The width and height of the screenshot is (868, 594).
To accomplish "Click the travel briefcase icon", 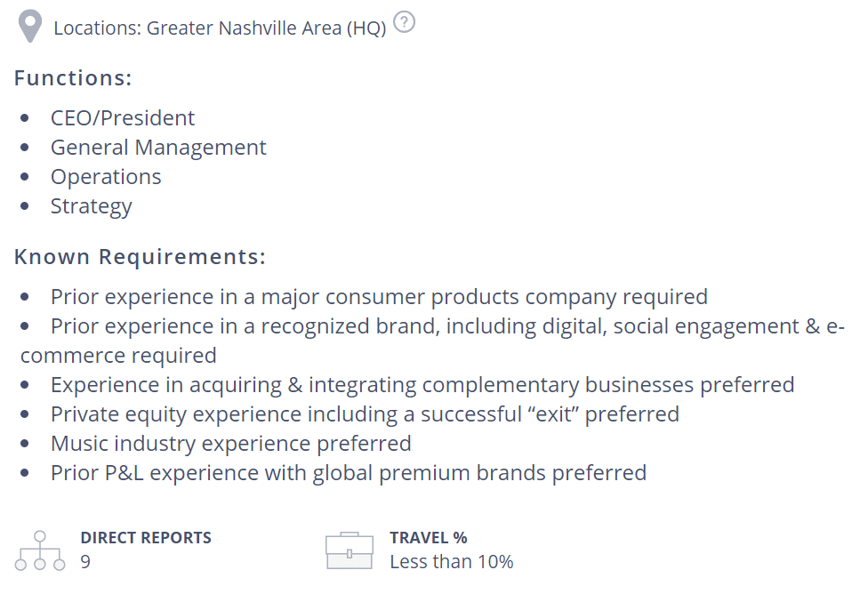I will click(350, 550).
